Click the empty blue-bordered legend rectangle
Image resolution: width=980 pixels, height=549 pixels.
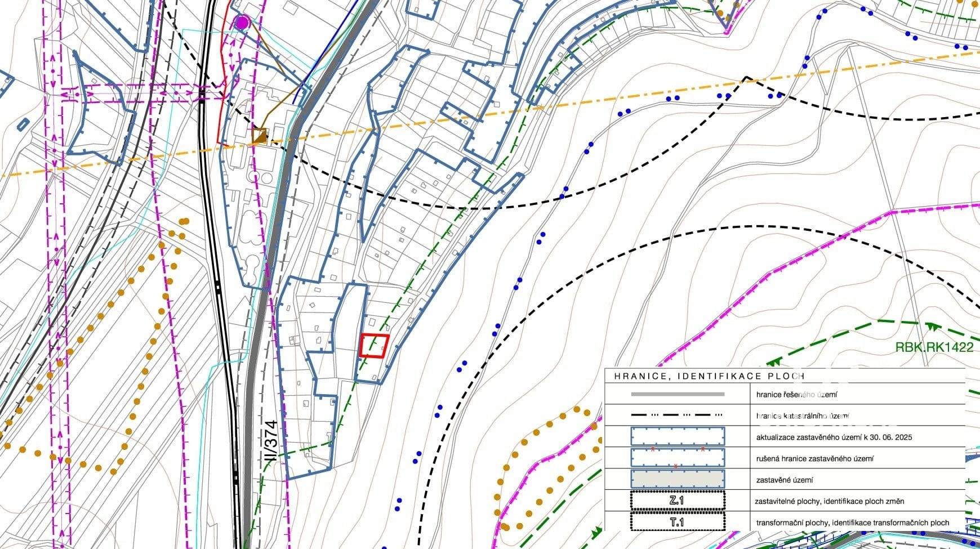(678, 436)
